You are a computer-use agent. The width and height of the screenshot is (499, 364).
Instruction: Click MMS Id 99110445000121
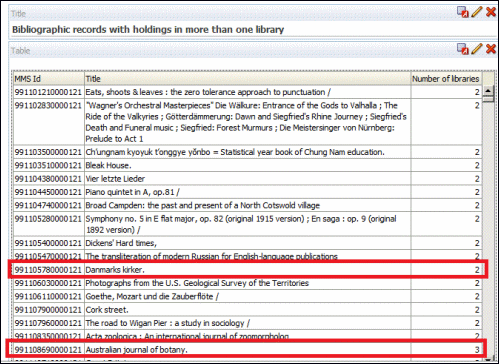pyautogui.click(x=48, y=192)
